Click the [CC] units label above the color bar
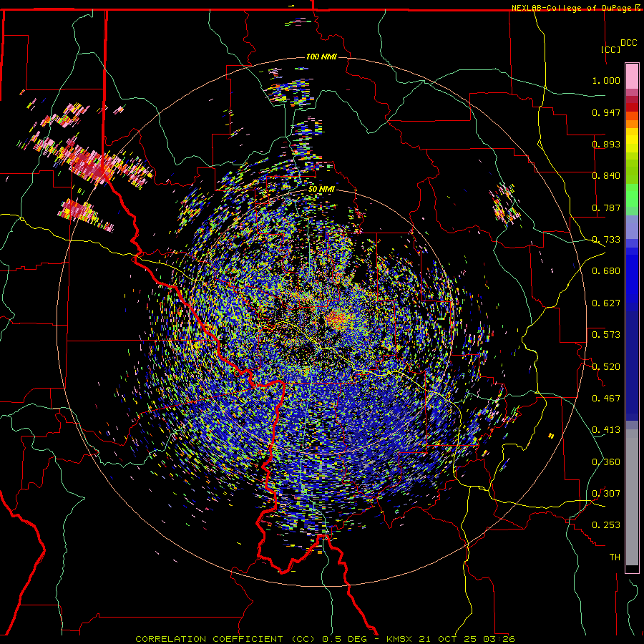This screenshot has width=644, height=644. coord(611,49)
